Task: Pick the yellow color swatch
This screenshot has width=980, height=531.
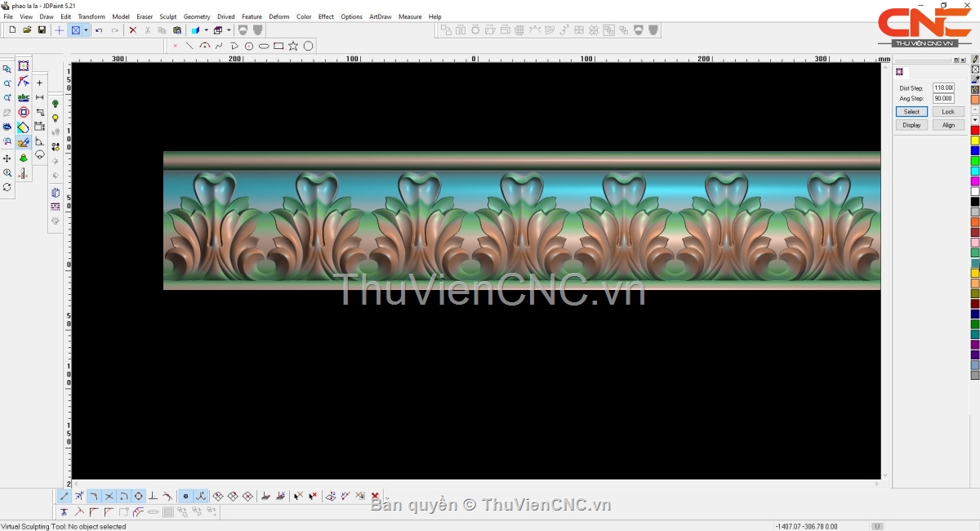Action: coord(975,141)
